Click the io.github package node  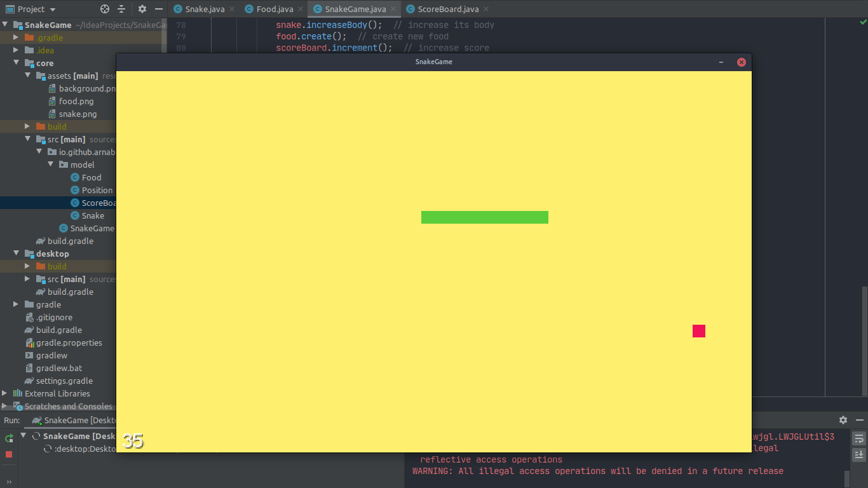click(x=81, y=152)
